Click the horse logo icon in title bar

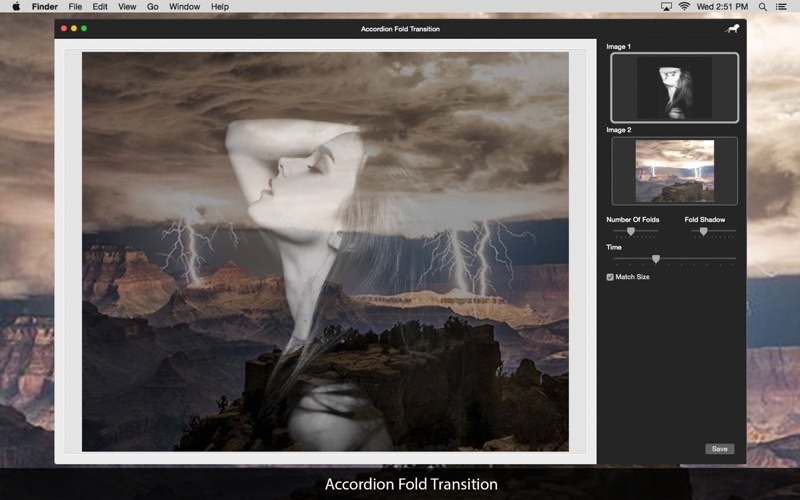pos(732,29)
